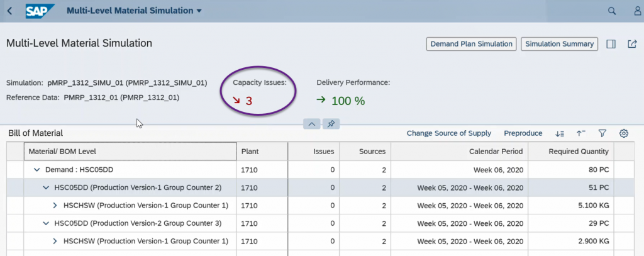Click the Demand Plan Simulation button
Viewport: 644px width, 256px height.
click(472, 44)
